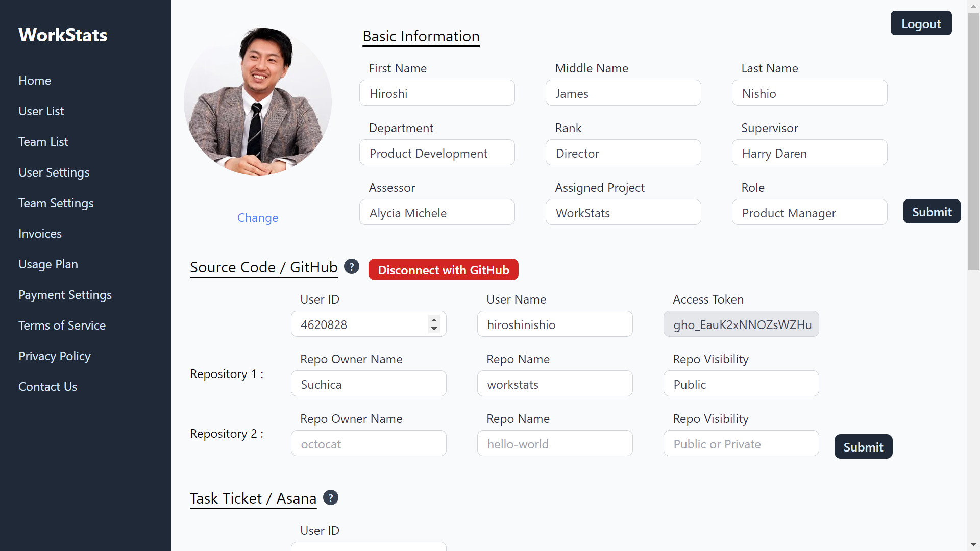The height and width of the screenshot is (551, 980).
Task: Open the Asana section help icon
Action: (x=331, y=498)
